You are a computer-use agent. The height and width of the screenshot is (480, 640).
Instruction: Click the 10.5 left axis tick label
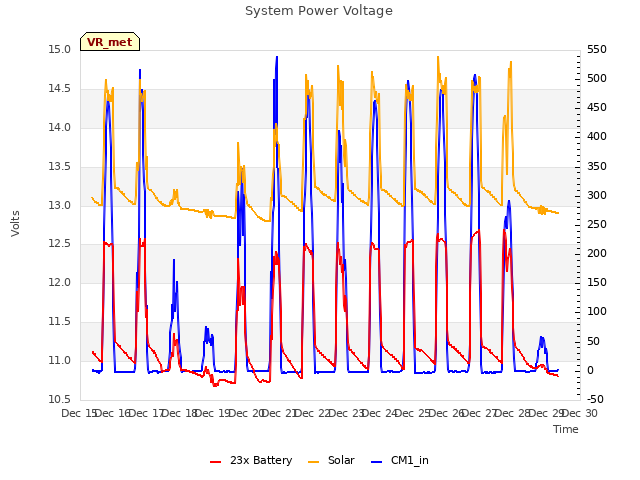[60, 399]
